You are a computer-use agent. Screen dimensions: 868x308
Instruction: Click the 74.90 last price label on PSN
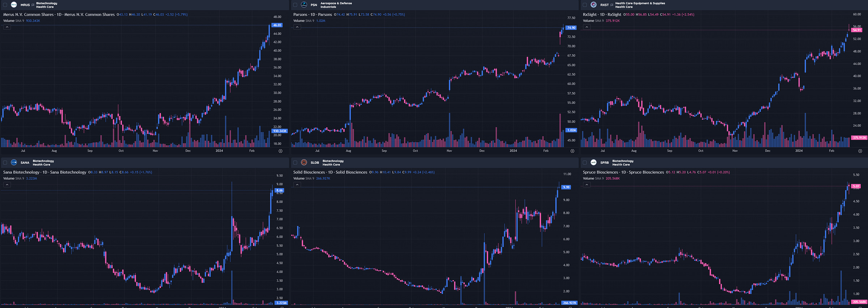[571, 27]
